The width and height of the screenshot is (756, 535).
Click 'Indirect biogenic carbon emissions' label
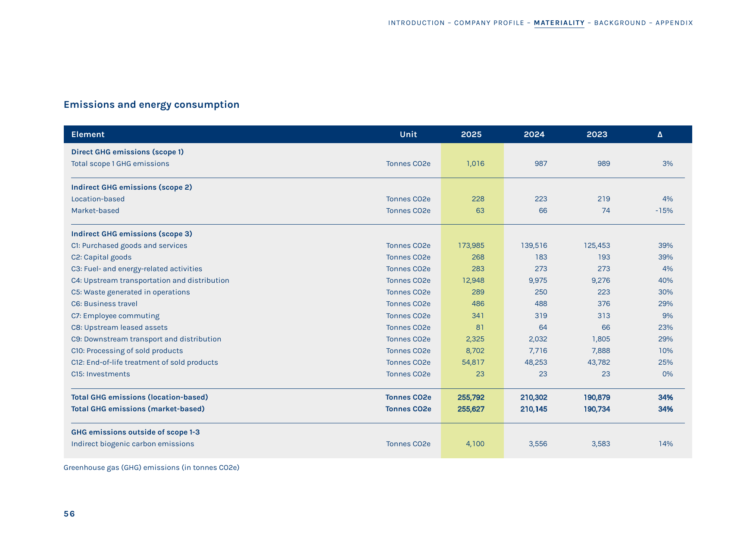132,444
